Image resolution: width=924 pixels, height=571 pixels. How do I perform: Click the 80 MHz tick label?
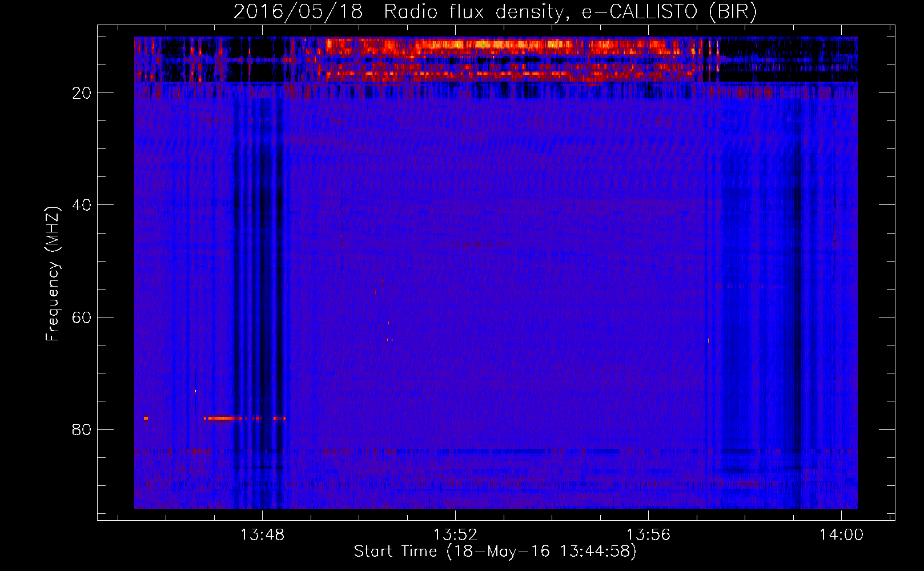[x=82, y=429]
